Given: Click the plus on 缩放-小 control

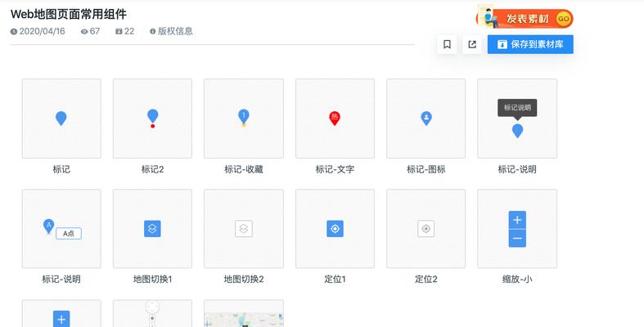Looking at the screenshot, I should [517, 220].
